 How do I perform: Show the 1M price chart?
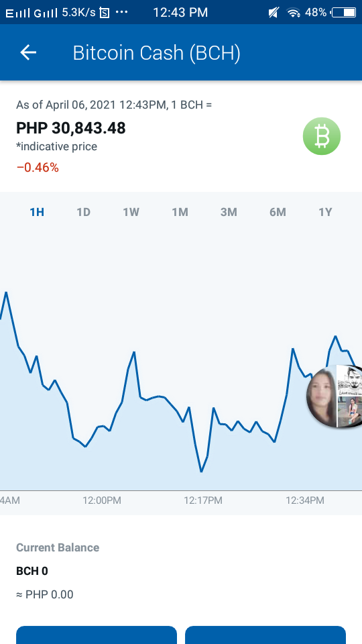pos(180,212)
